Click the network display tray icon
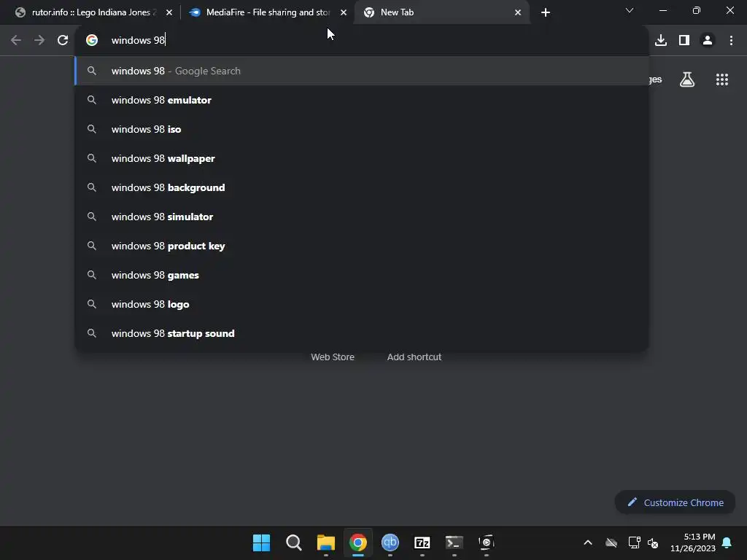The image size is (747, 560). point(634,542)
